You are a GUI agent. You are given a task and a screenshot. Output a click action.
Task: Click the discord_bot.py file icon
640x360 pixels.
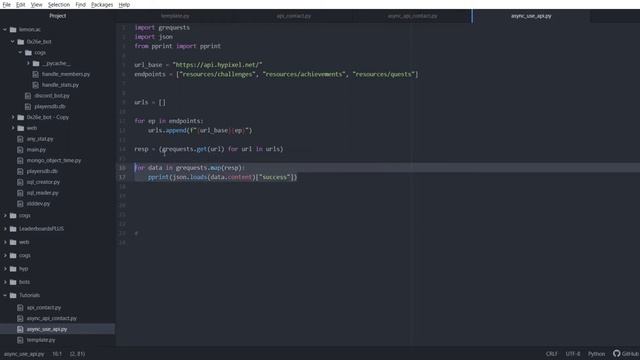tap(28, 96)
